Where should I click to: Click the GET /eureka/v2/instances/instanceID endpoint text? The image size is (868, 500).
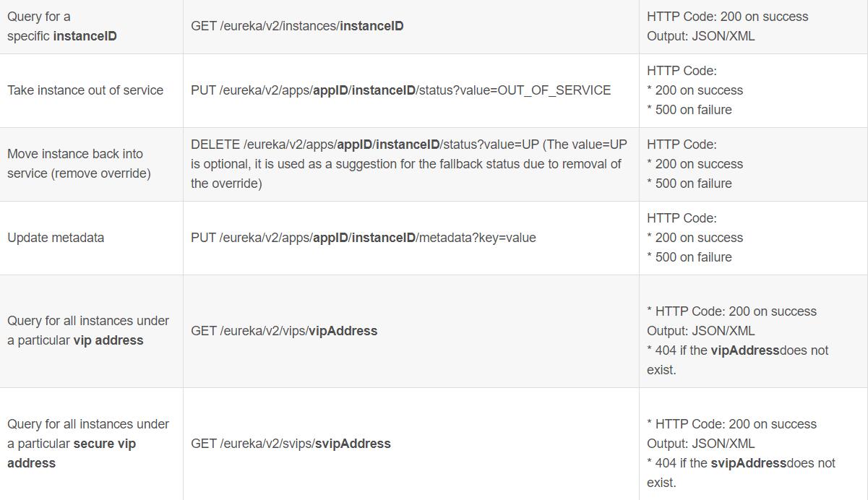click(297, 26)
